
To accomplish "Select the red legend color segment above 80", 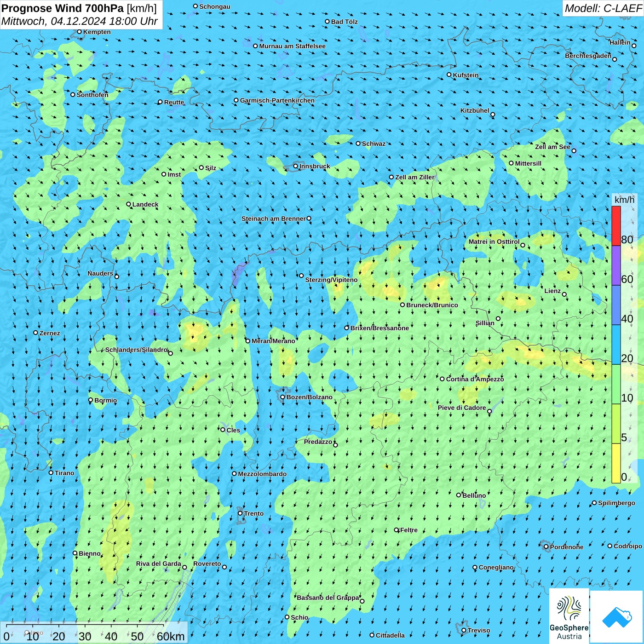I will coord(616,226).
